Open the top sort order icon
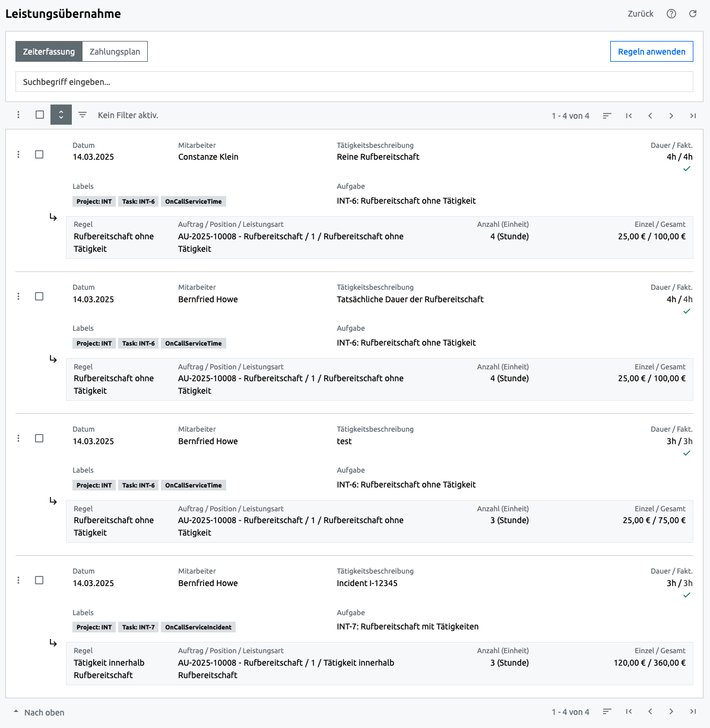This screenshot has height=728, width=710. [607, 116]
